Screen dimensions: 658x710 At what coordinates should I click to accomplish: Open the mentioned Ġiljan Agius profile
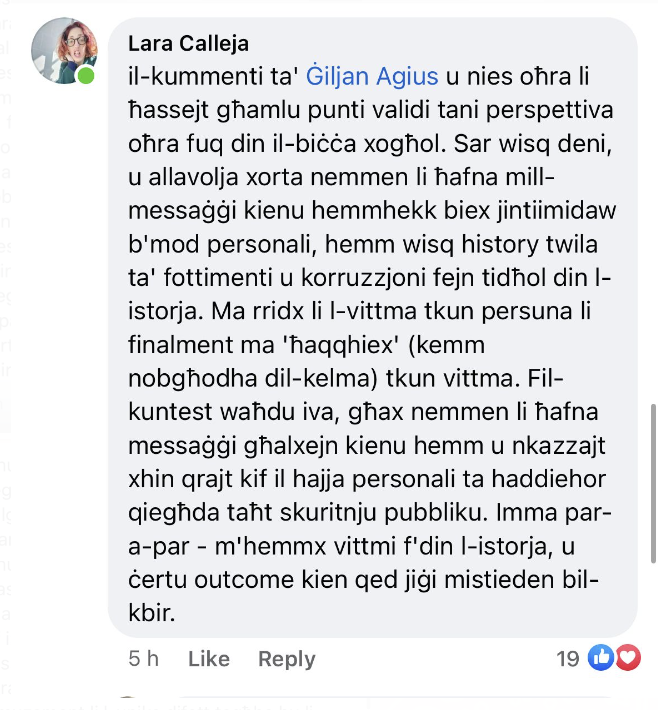372,76
